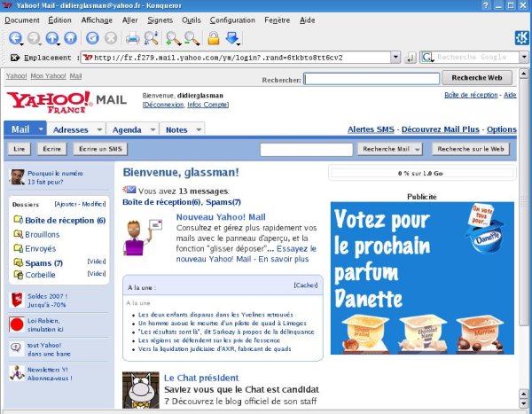Click Vider next to Spams
Image resolution: width=532 pixels, height=414 pixels.
pyautogui.click(x=97, y=262)
